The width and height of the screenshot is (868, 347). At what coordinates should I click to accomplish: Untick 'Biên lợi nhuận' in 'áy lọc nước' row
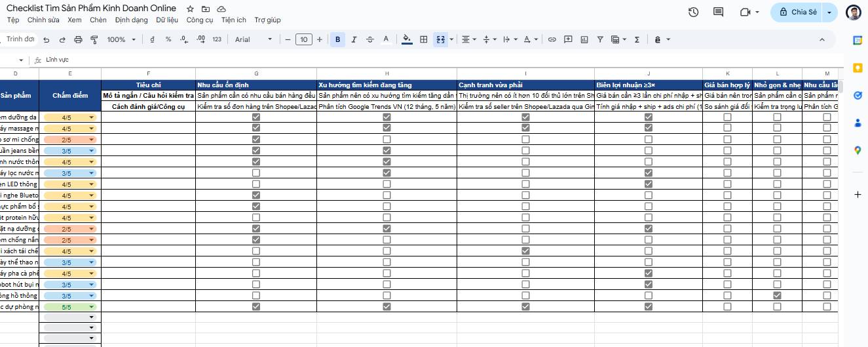coord(649,173)
